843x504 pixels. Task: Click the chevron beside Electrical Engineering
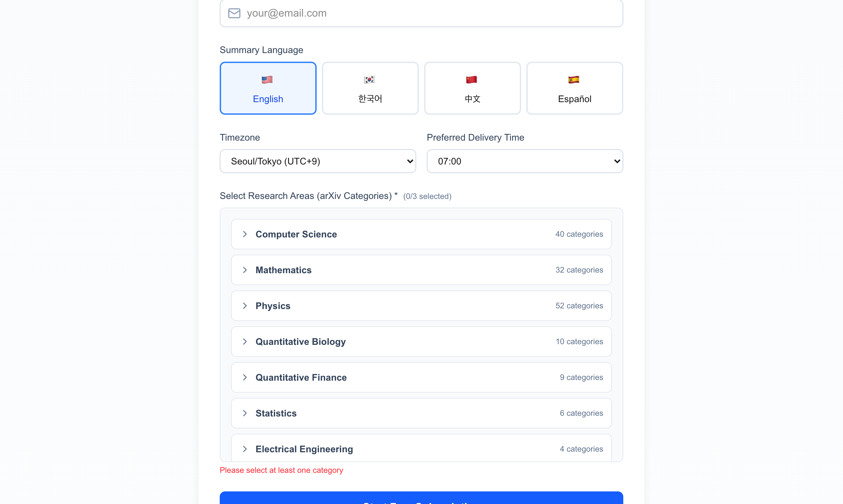point(245,449)
